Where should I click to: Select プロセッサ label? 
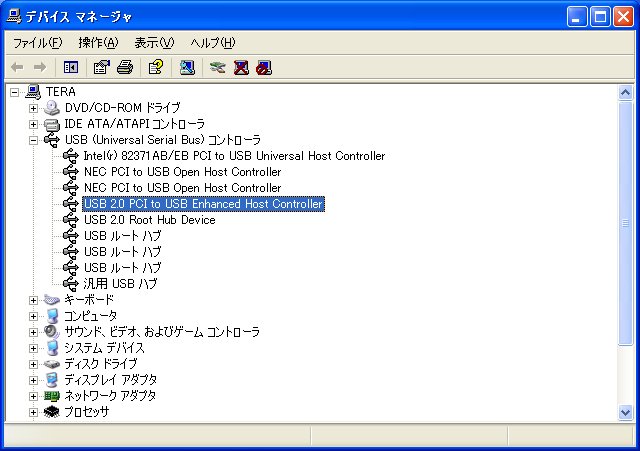click(87, 412)
